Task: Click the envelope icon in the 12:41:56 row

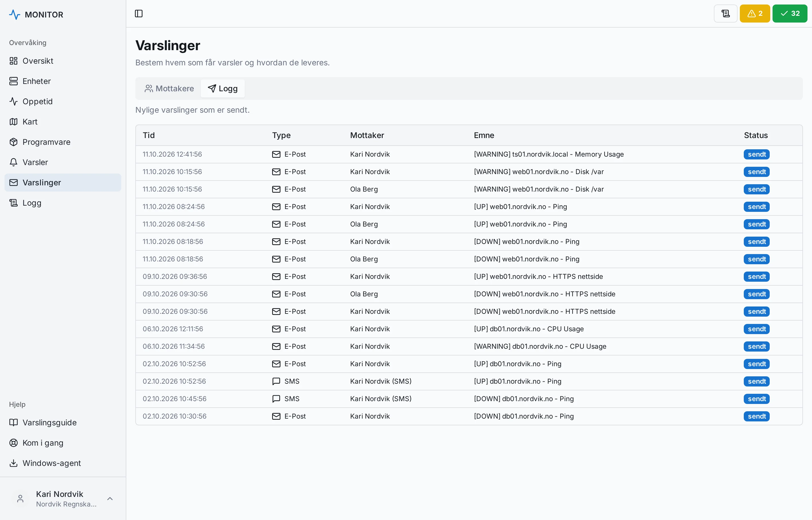Action: 276,154
